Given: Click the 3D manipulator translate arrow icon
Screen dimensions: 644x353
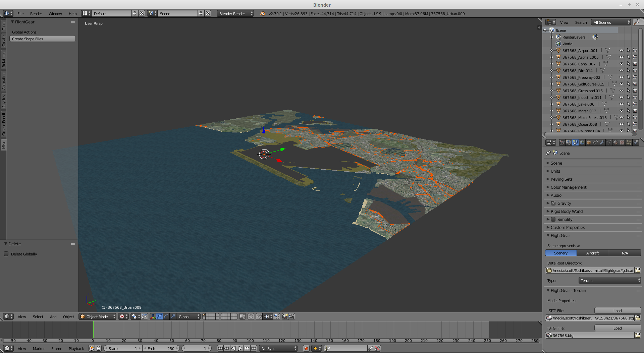Looking at the screenshot, I should (159, 316).
